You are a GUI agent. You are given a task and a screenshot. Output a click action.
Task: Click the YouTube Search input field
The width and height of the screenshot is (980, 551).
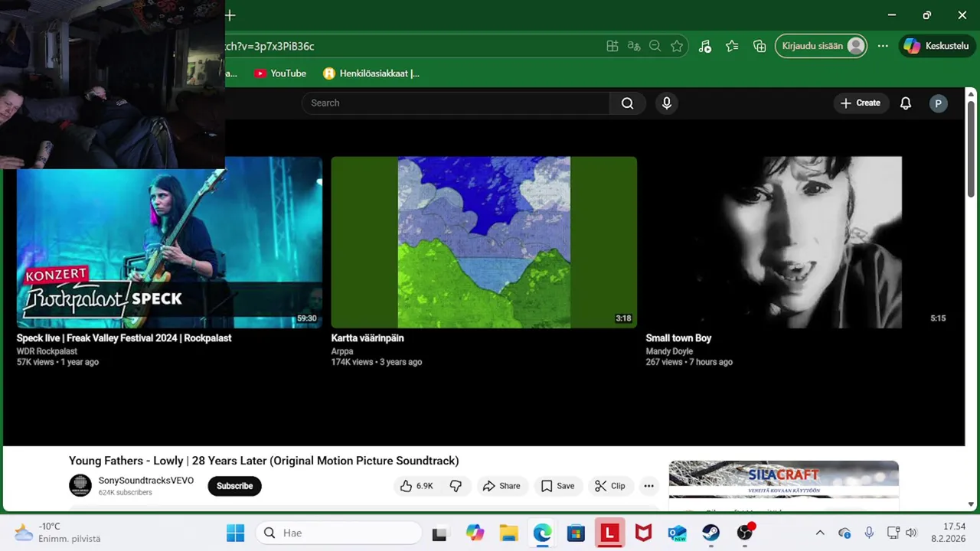tap(456, 103)
